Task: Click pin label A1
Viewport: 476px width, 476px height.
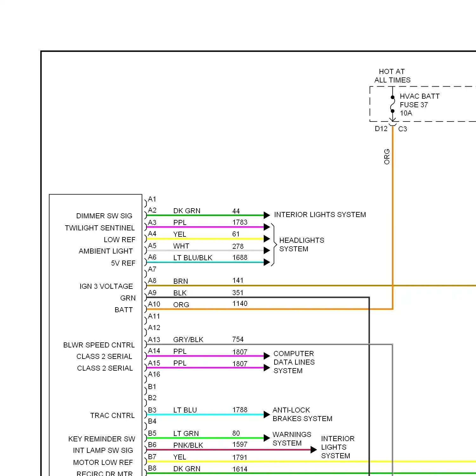Action: pyautogui.click(x=152, y=199)
